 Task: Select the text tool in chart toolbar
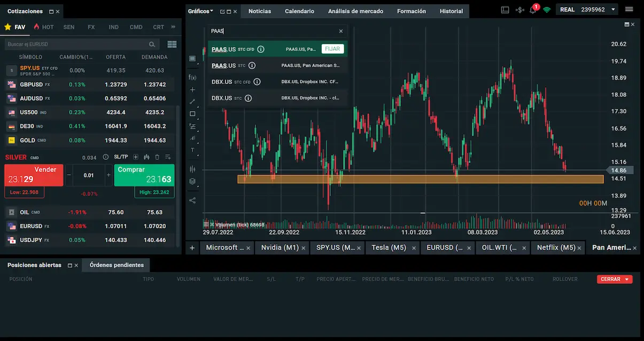pos(192,150)
